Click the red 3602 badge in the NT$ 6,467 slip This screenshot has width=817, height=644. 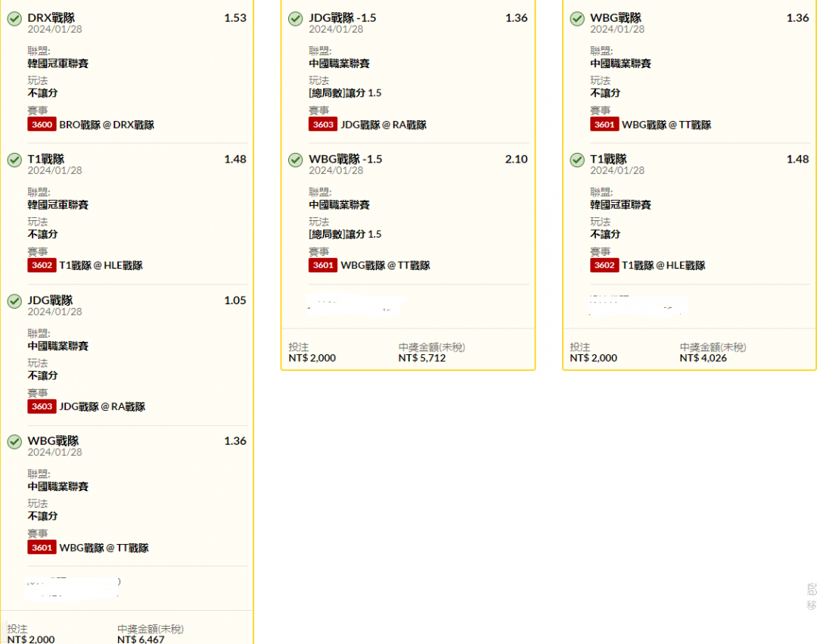[42, 265]
